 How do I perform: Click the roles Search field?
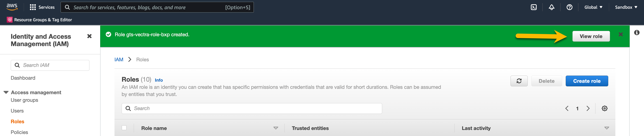pos(252,108)
